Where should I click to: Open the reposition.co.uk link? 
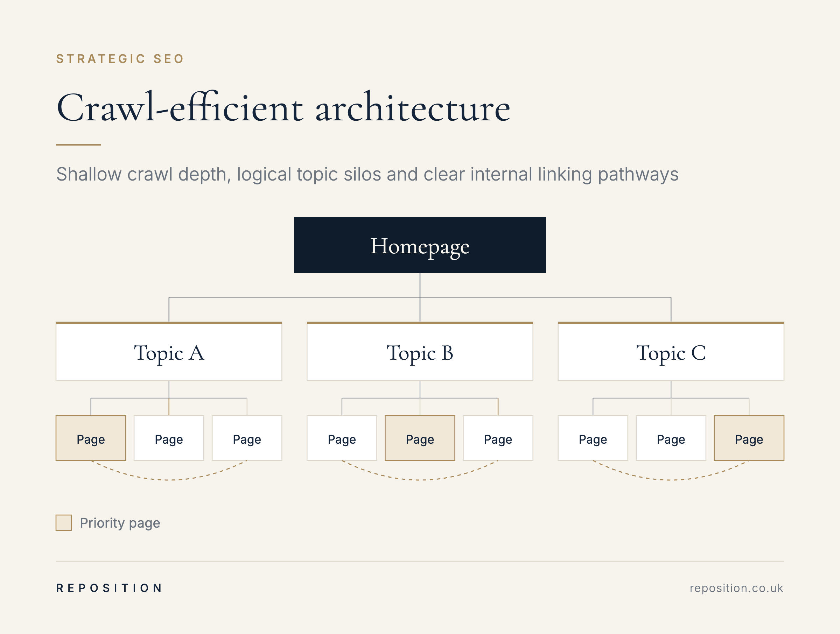[x=736, y=588]
